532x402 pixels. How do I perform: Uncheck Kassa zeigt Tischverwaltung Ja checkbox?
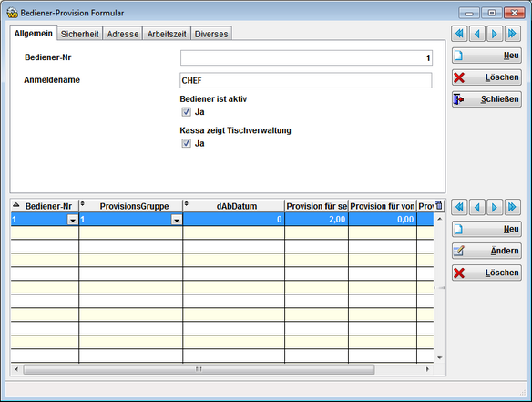(186, 143)
